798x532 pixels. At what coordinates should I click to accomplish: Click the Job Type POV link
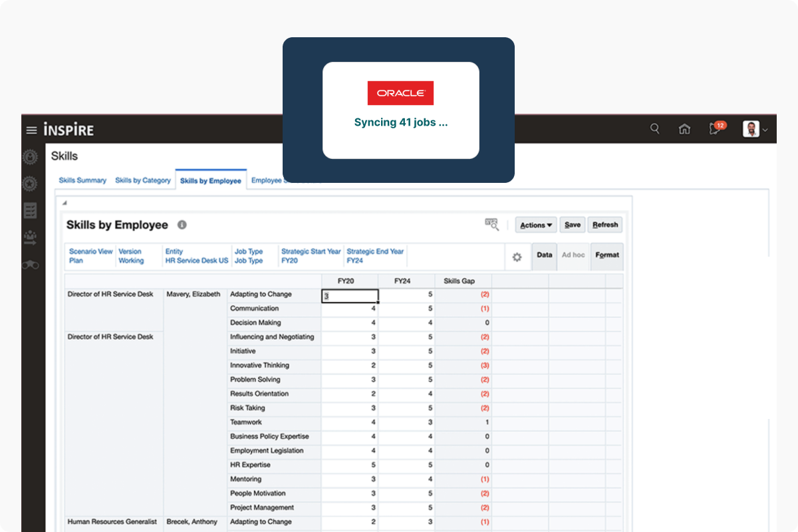(x=249, y=256)
